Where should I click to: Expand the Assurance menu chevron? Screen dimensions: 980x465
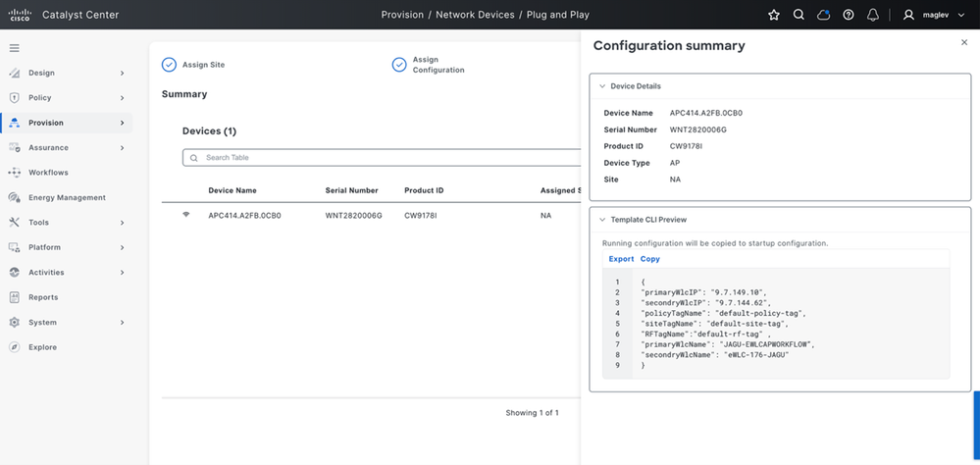122,148
